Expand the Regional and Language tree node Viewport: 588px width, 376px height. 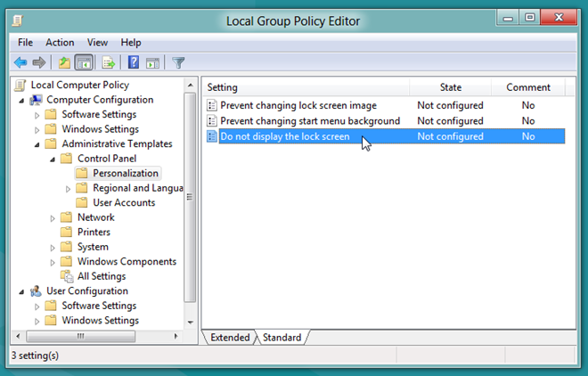[x=68, y=188]
